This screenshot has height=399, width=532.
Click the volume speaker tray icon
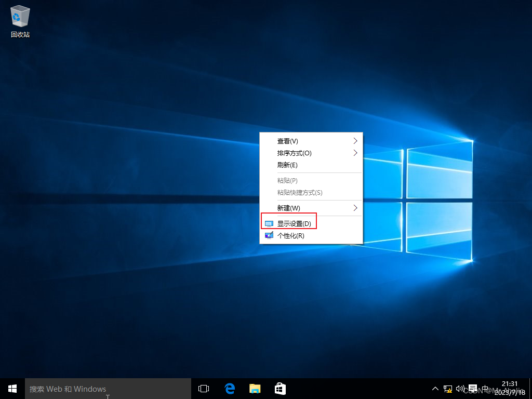460,389
